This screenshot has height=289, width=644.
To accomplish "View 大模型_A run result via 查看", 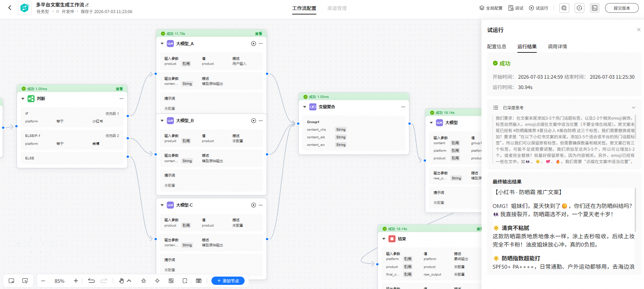I will tap(258, 34).
